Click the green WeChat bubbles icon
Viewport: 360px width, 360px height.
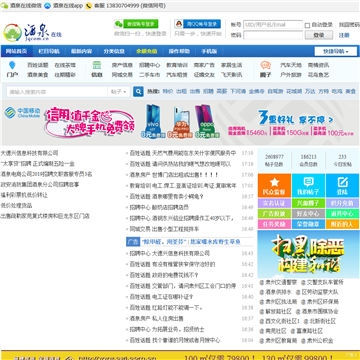(x=119, y=24)
